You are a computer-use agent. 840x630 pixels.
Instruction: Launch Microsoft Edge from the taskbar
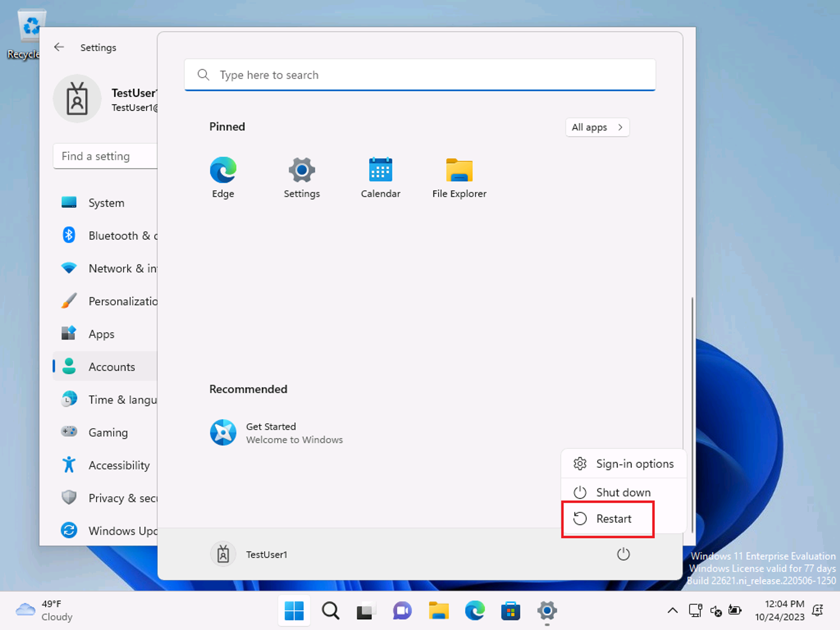475,611
